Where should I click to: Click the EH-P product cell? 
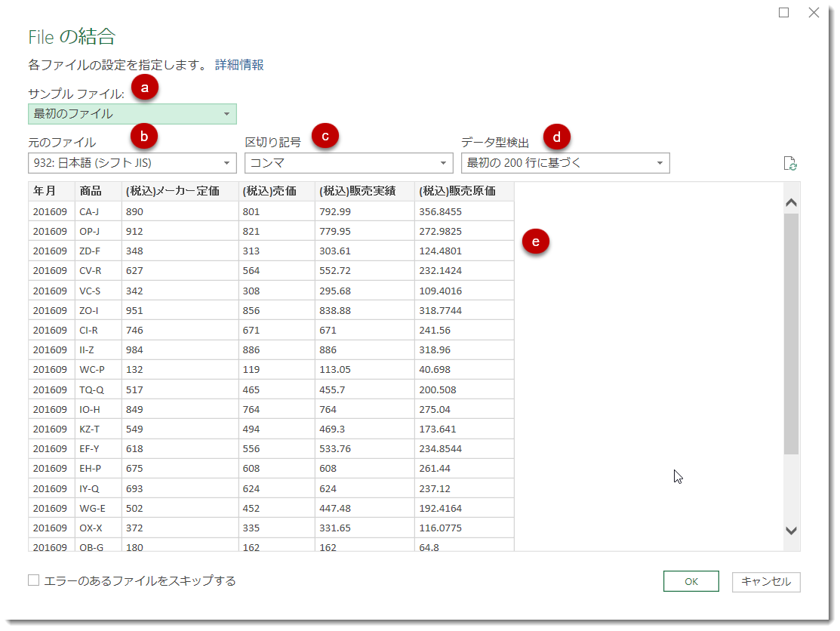tap(98, 468)
